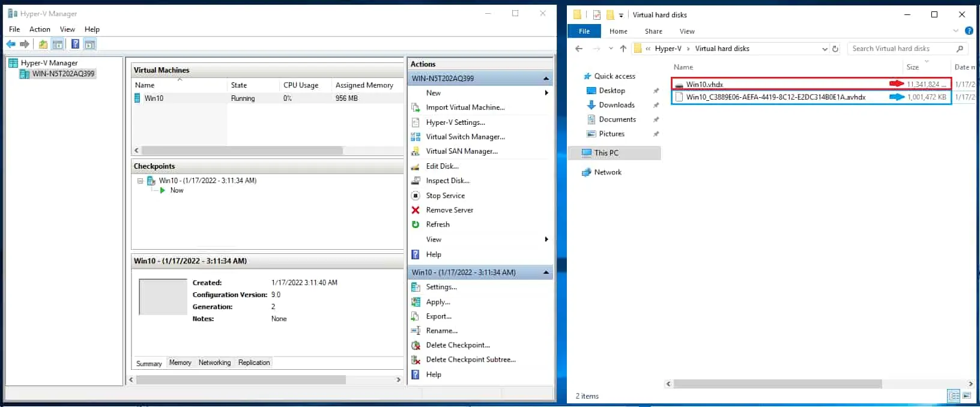Open address bar history dropdown in Explorer
This screenshot has height=407, width=980.
coord(824,49)
